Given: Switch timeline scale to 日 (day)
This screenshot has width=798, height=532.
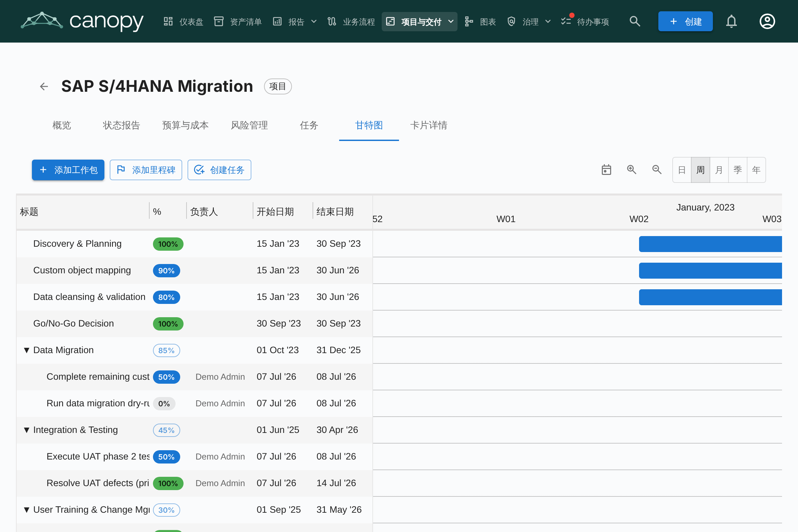Looking at the screenshot, I should pyautogui.click(x=682, y=170).
